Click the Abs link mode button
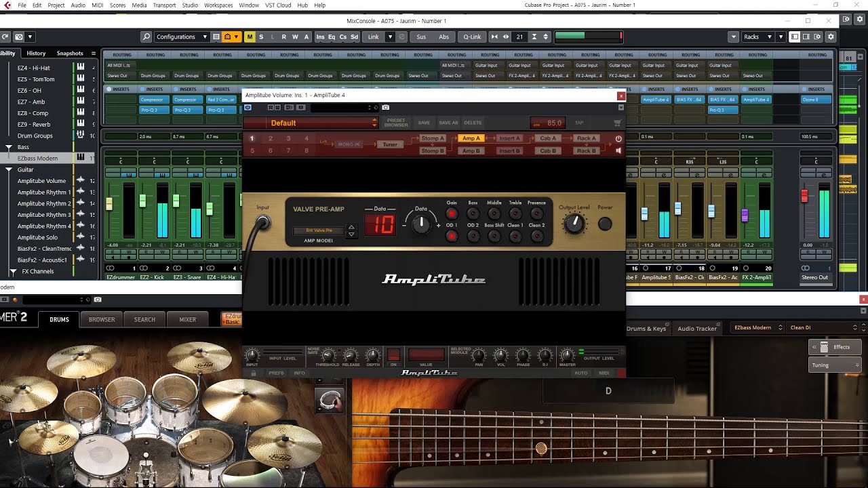 443,37
